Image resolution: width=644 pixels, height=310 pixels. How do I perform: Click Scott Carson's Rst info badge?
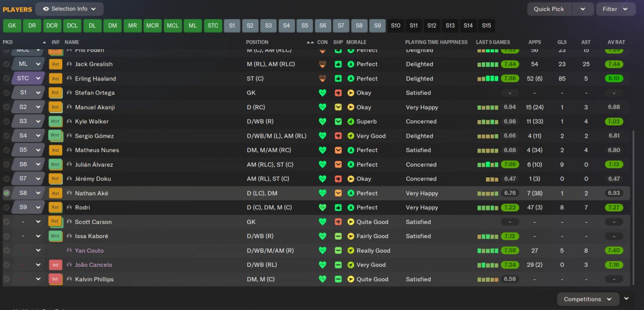[x=55, y=222]
